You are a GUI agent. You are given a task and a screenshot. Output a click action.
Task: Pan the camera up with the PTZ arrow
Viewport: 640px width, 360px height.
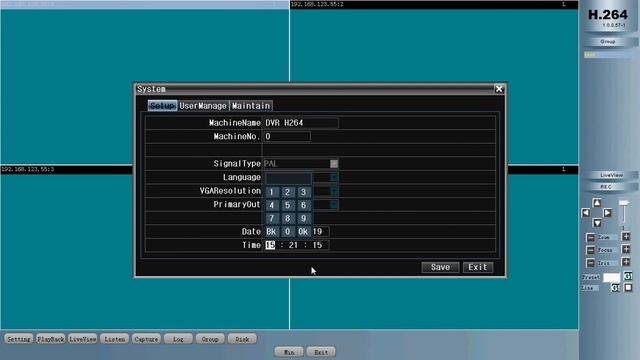click(597, 203)
